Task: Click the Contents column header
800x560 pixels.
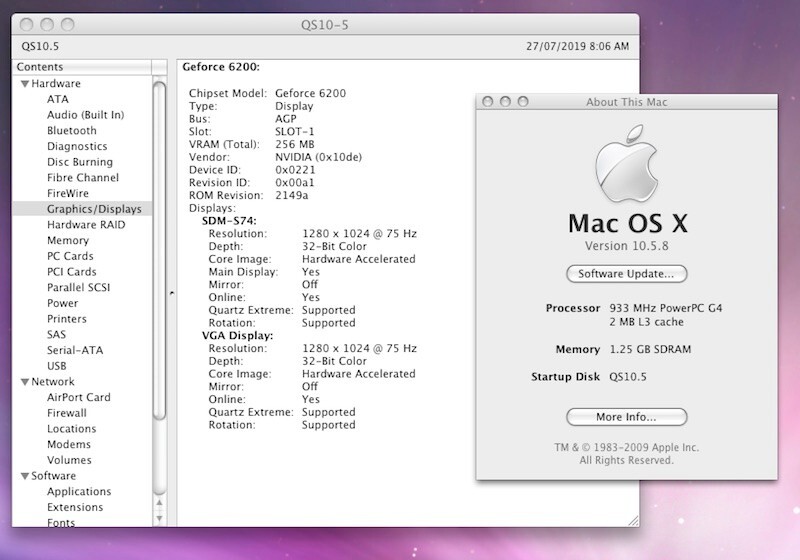Action: point(82,67)
